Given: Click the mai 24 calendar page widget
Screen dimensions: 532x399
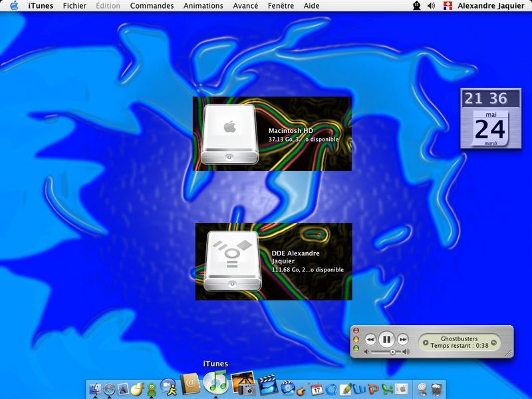Looking at the screenshot, I should click(491, 128).
